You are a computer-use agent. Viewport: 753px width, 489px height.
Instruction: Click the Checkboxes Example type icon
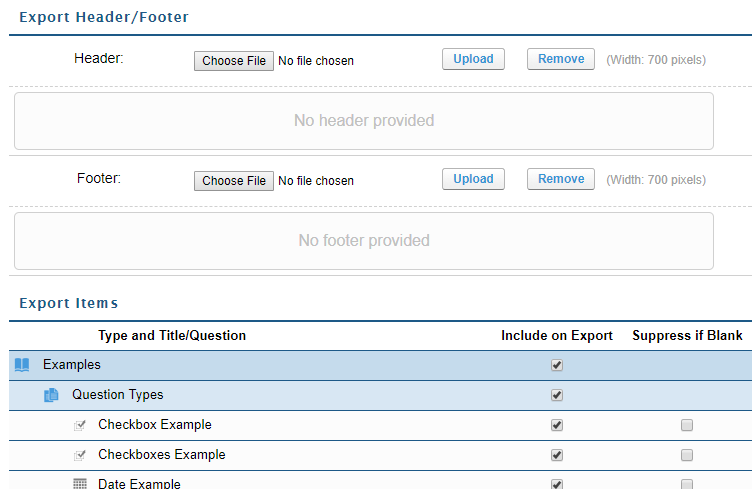click(80, 455)
